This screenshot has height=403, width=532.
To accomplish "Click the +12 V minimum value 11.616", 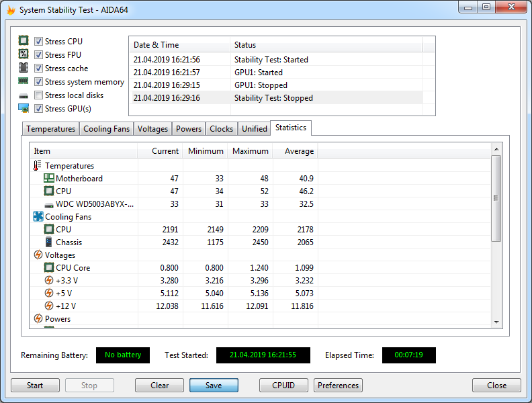I will 212,306.
